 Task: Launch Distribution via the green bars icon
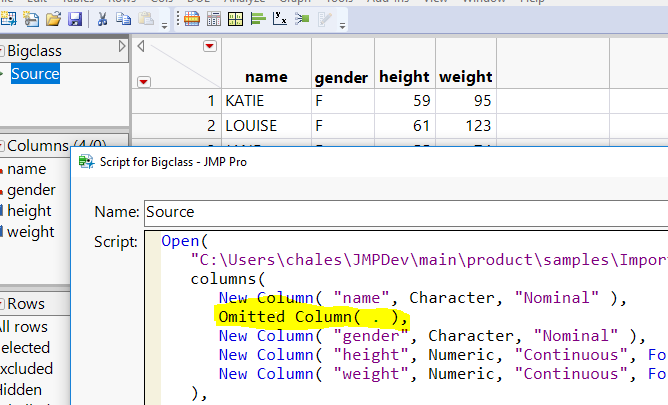pos(258,19)
